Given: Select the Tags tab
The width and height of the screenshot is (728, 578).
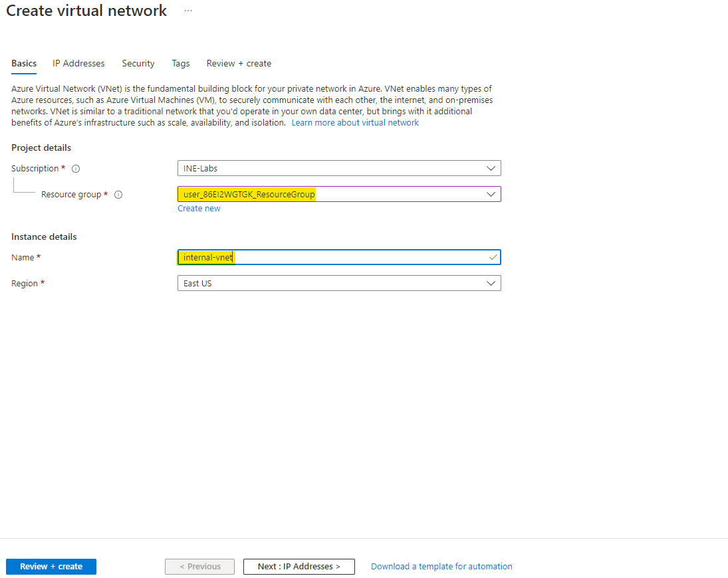Looking at the screenshot, I should click(181, 64).
